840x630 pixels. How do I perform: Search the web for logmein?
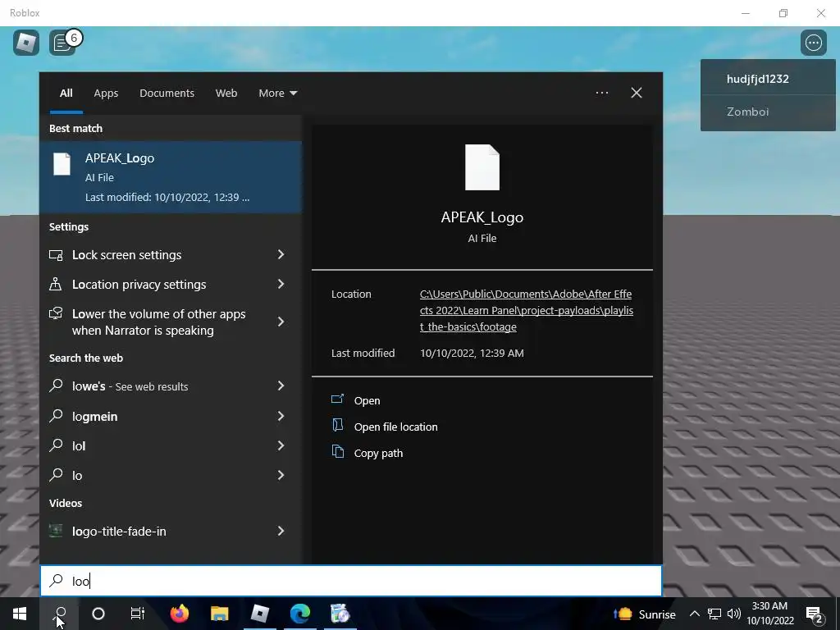click(160, 416)
